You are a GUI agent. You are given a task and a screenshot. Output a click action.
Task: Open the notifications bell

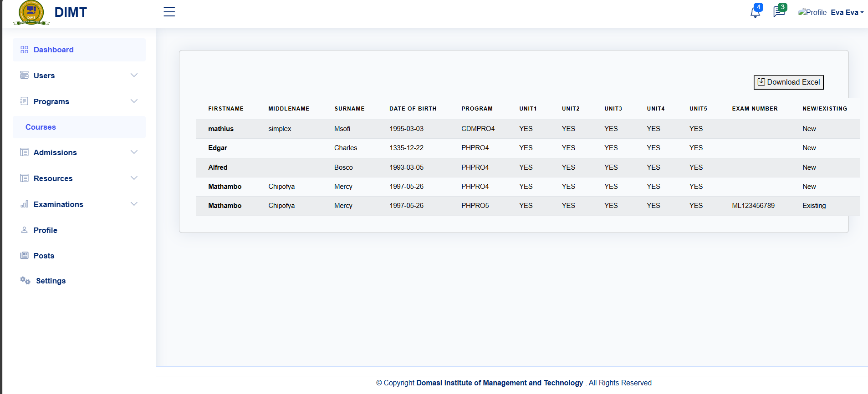click(x=755, y=12)
